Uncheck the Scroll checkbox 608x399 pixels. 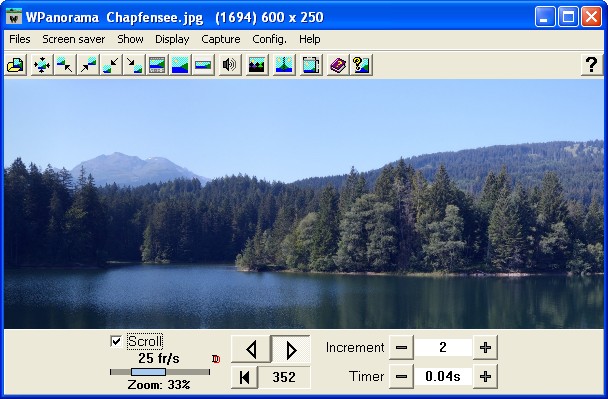(x=116, y=341)
